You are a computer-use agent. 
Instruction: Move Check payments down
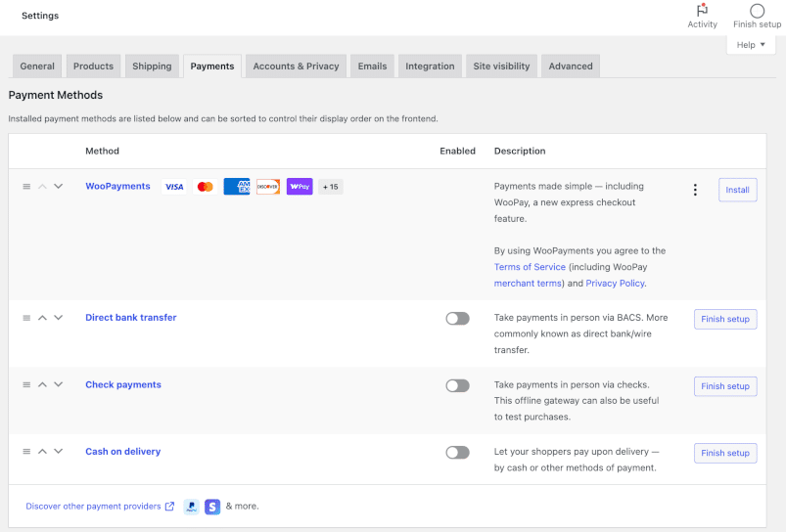58,384
